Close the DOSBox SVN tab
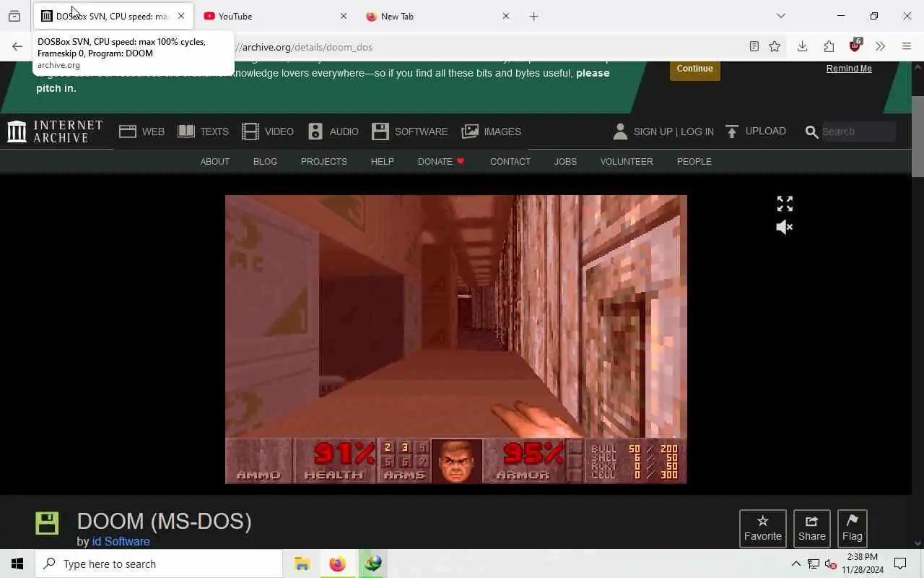 pos(181,16)
